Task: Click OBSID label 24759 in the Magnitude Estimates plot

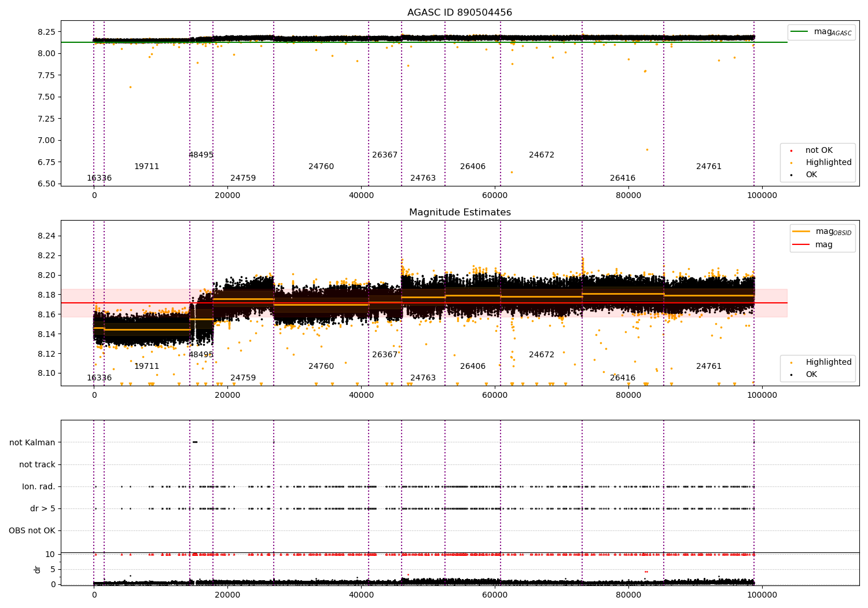Action: (x=243, y=378)
